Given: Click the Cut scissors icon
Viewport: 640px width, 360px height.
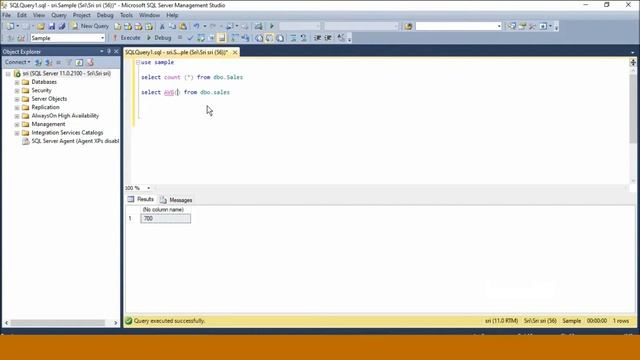Looking at the screenshot, I should click(162, 26).
